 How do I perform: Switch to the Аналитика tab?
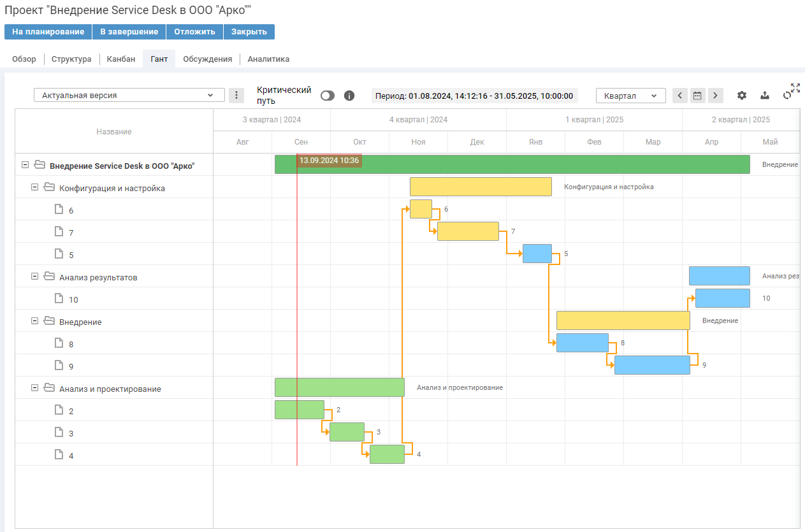tap(268, 59)
